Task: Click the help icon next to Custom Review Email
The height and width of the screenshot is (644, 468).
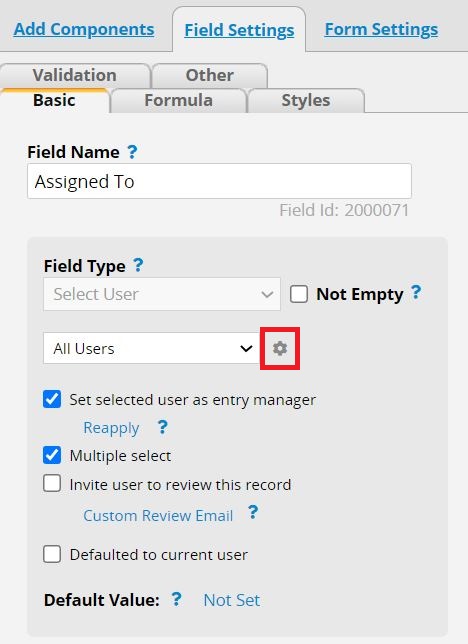Action: click(x=253, y=513)
